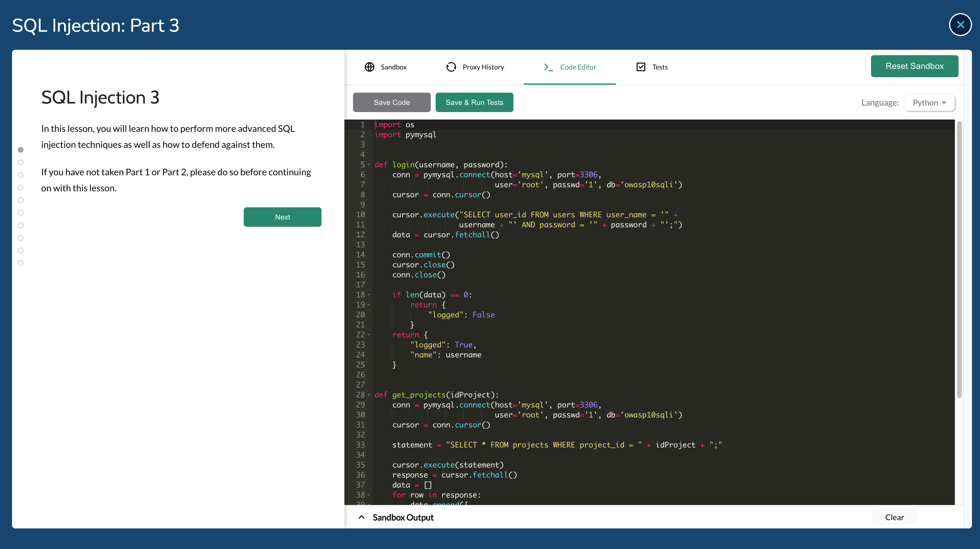Switch to the Tests tab
Image resolution: width=980 pixels, height=549 pixels.
click(659, 67)
